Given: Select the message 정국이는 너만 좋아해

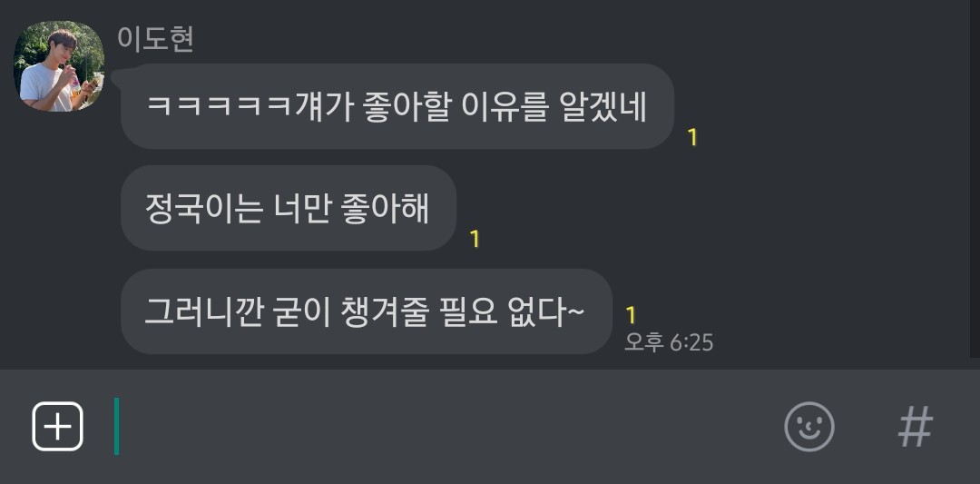Looking at the screenshot, I should point(289,208).
